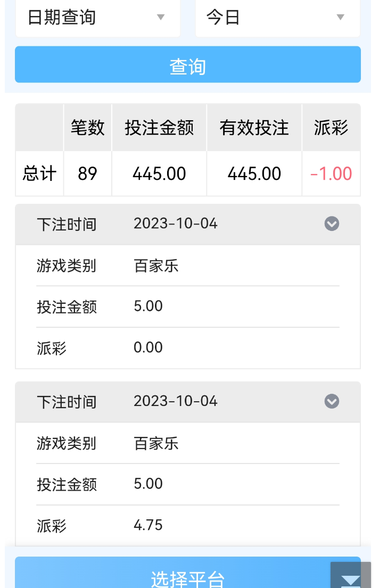Tap the 4.75 payout in second record
379x588 pixels.
(x=148, y=525)
